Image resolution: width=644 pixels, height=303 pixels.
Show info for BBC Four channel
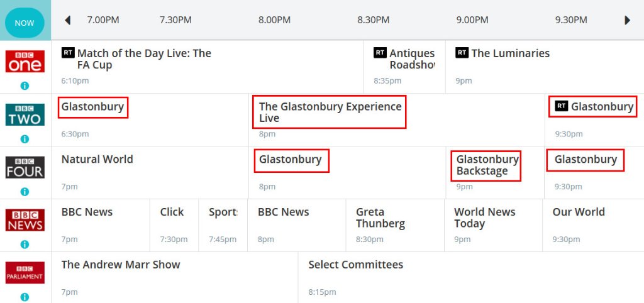point(25,192)
